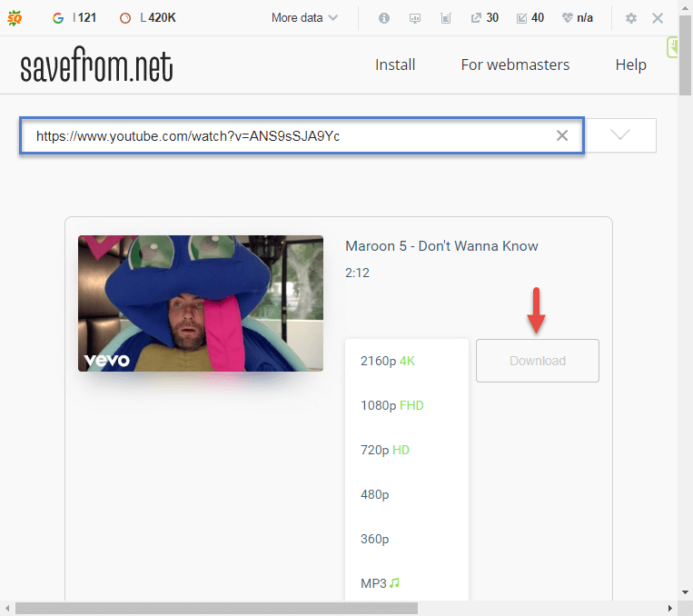Image resolution: width=693 pixels, height=616 pixels.
Task: Click the heart rate n/a indicator
Action: point(578,17)
